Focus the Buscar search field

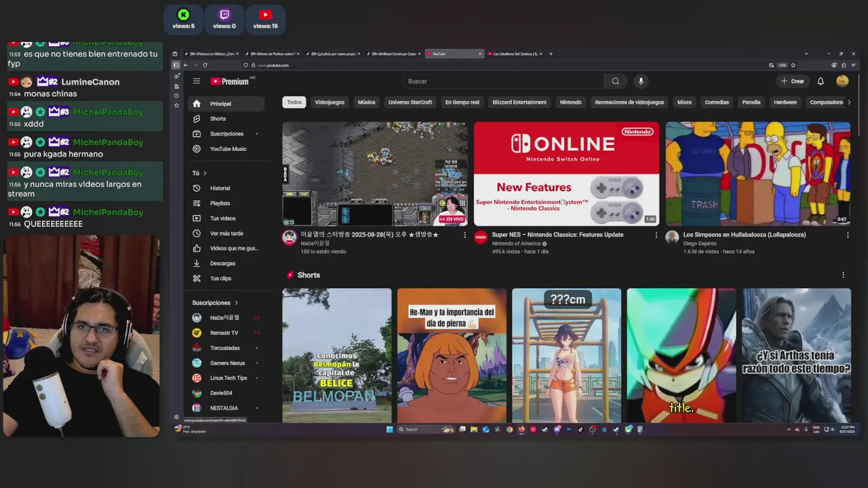click(x=503, y=81)
